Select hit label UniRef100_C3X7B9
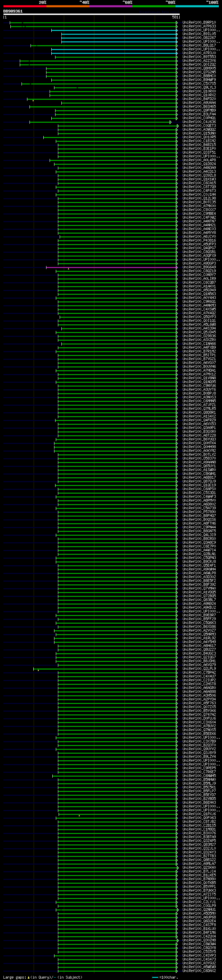This screenshot has width=222, height=980. click(199, 742)
